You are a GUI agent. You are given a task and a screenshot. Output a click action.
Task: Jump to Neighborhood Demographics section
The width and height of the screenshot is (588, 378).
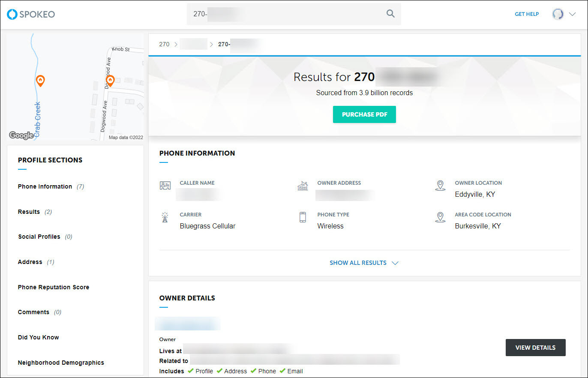click(x=61, y=363)
